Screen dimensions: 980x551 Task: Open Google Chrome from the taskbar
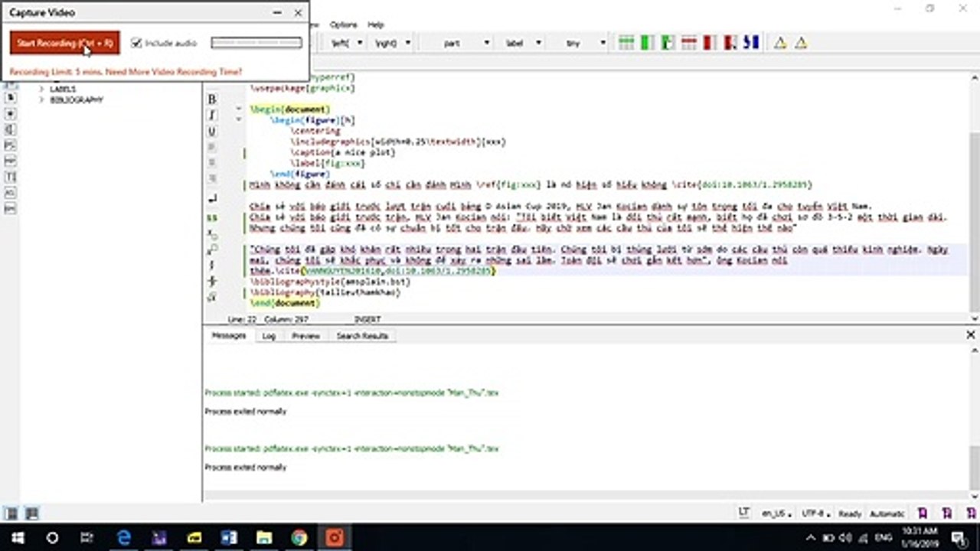[x=299, y=537]
